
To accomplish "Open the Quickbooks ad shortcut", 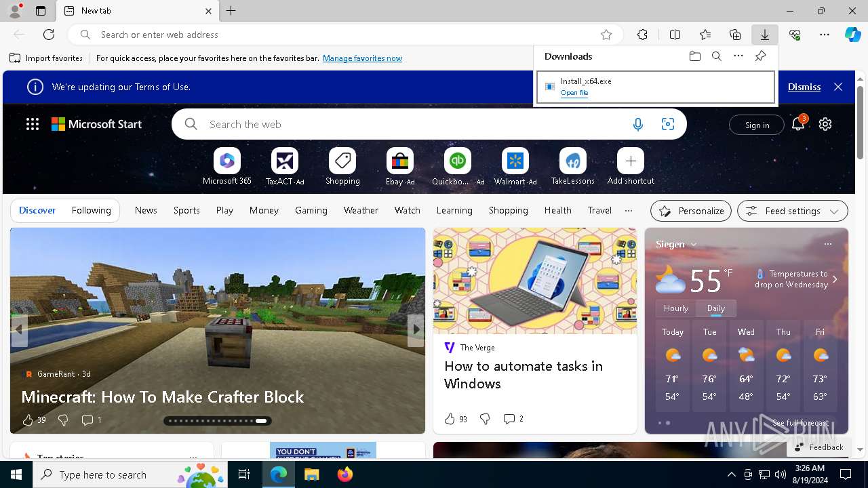I will tap(458, 167).
